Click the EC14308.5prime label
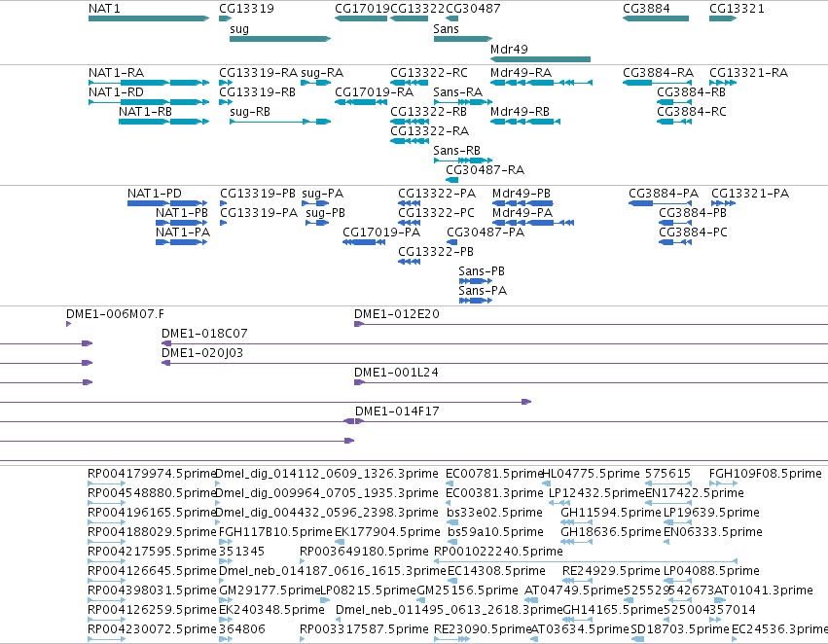828x644 pixels. tap(496, 571)
